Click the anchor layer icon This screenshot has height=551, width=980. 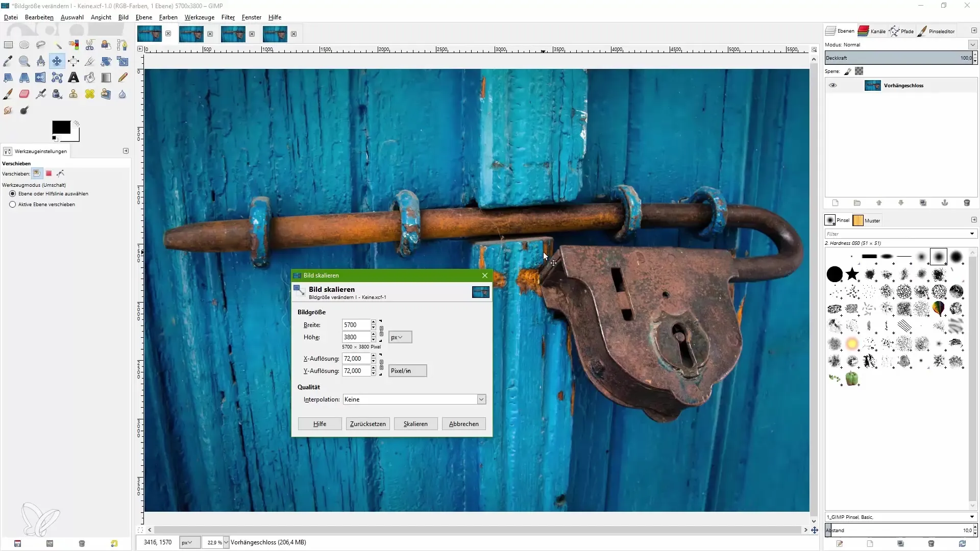click(x=945, y=203)
